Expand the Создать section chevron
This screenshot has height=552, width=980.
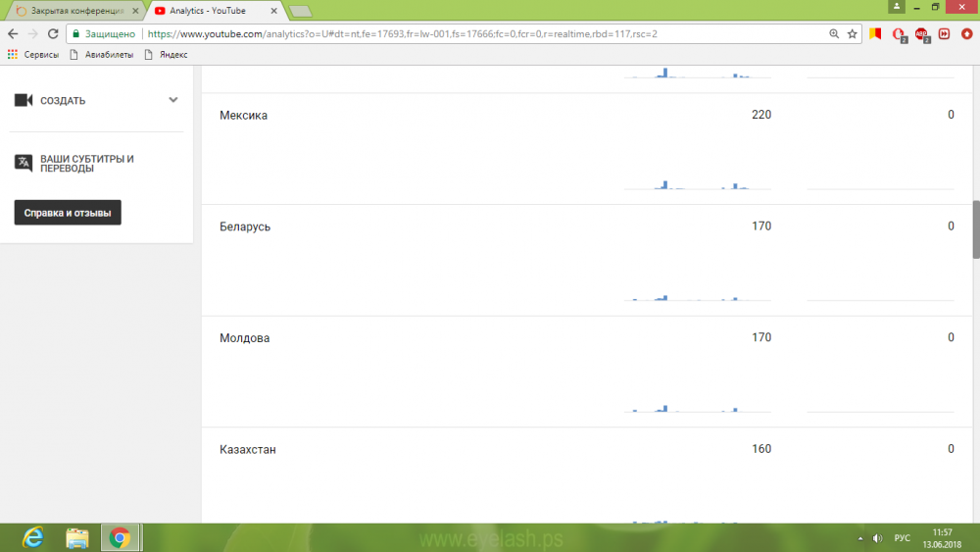tap(173, 100)
